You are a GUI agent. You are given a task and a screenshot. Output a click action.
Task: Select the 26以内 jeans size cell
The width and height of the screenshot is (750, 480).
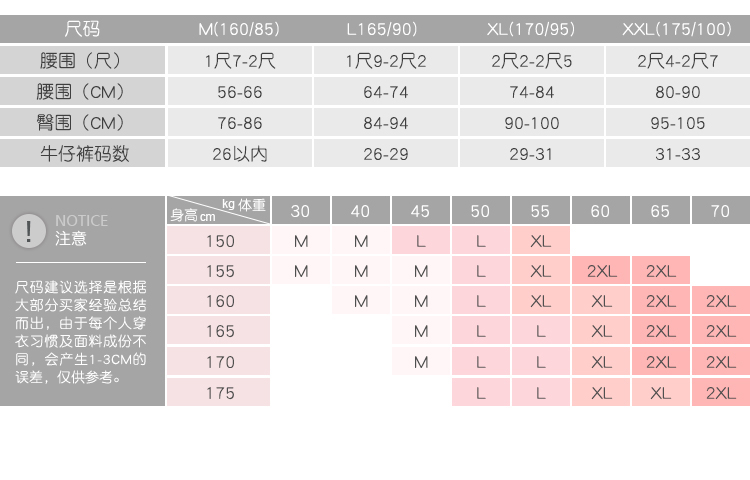coord(239,155)
